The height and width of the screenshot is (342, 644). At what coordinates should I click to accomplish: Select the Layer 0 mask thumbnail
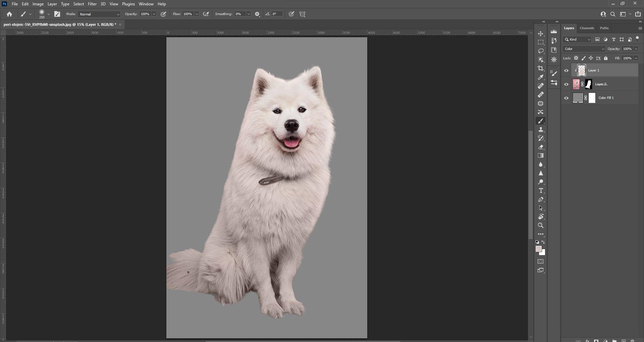coord(589,84)
